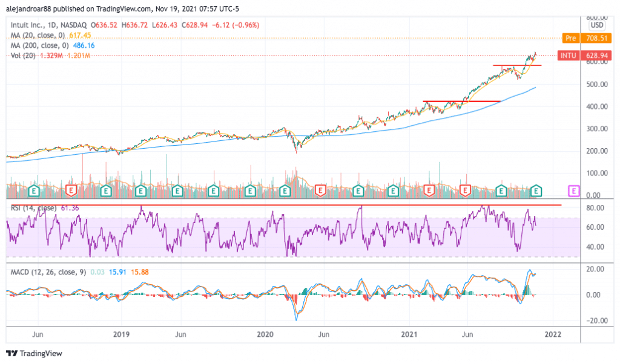Click the green E earnings marker for November 2018

tap(105, 191)
